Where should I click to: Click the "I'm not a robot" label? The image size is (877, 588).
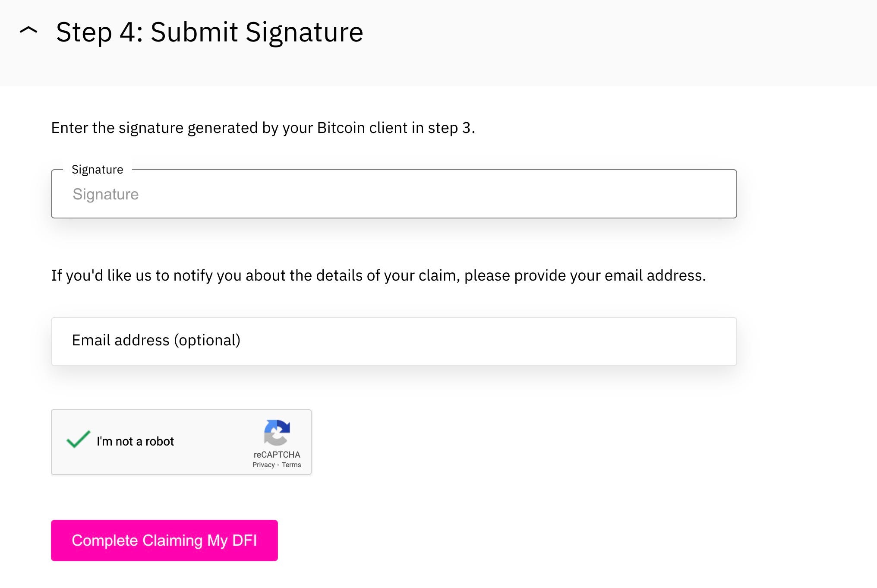point(135,441)
